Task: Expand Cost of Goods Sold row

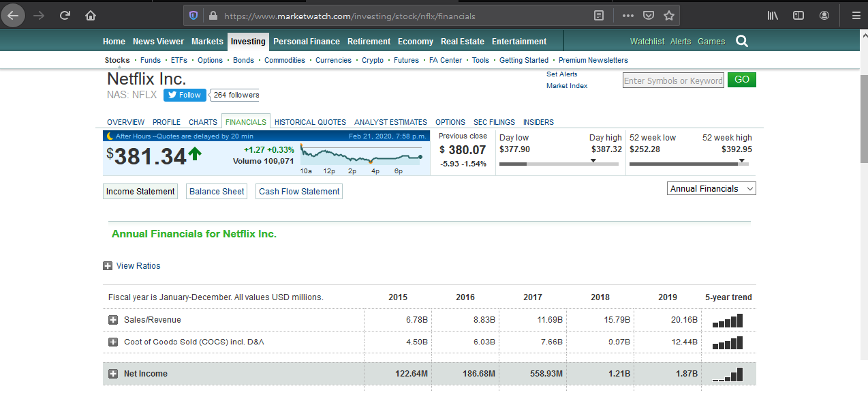Action: click(x=113, y=342)
